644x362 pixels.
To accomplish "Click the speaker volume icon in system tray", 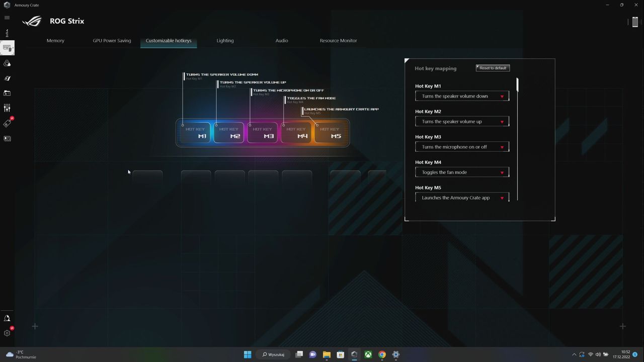I will pyautogui.click(x=598, y=354).
